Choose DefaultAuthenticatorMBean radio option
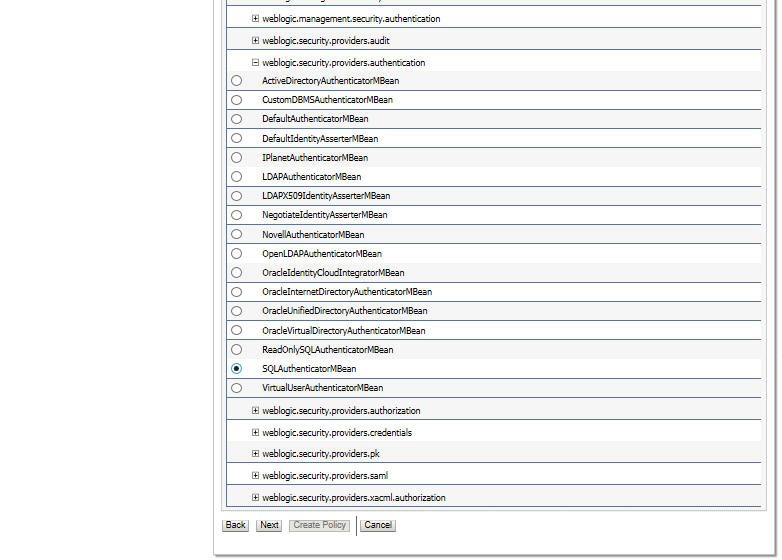Screen dimensions: 782x560 (x=236, y=119)
